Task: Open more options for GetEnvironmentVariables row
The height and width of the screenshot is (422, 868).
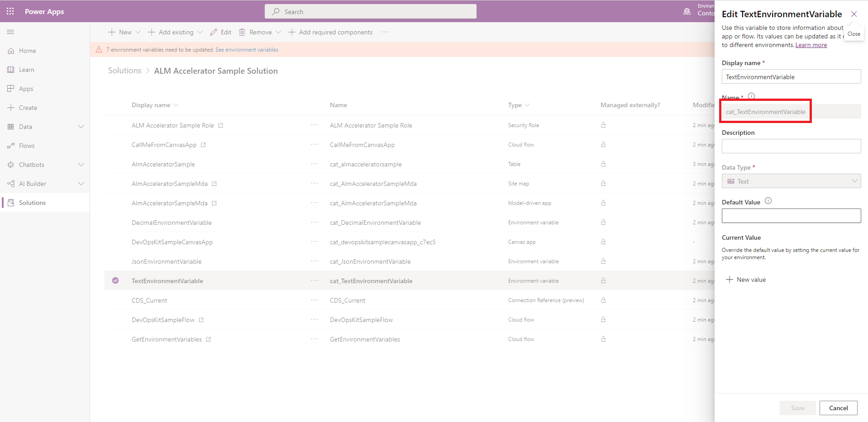Action: [x=315, y=339]
